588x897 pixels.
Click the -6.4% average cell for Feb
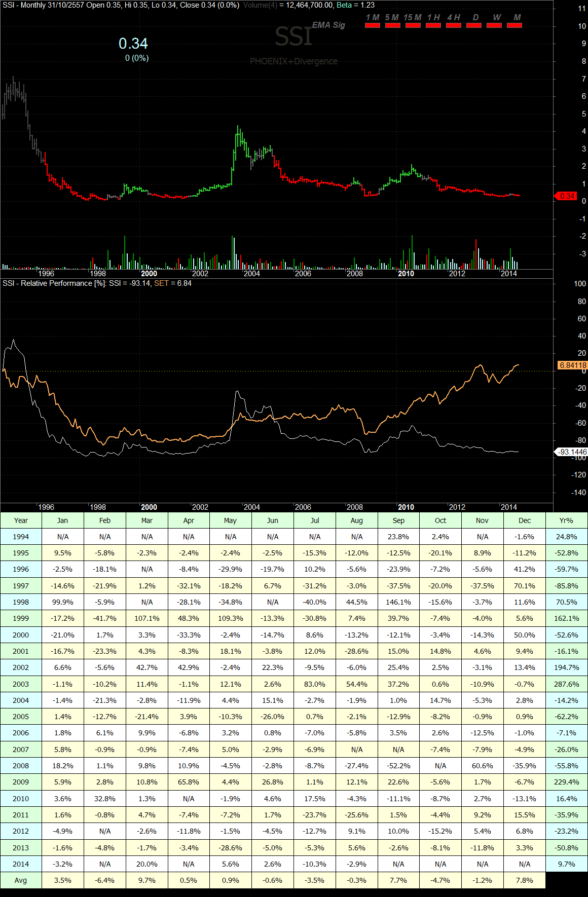pyautogui.click(x=105, y=880)
